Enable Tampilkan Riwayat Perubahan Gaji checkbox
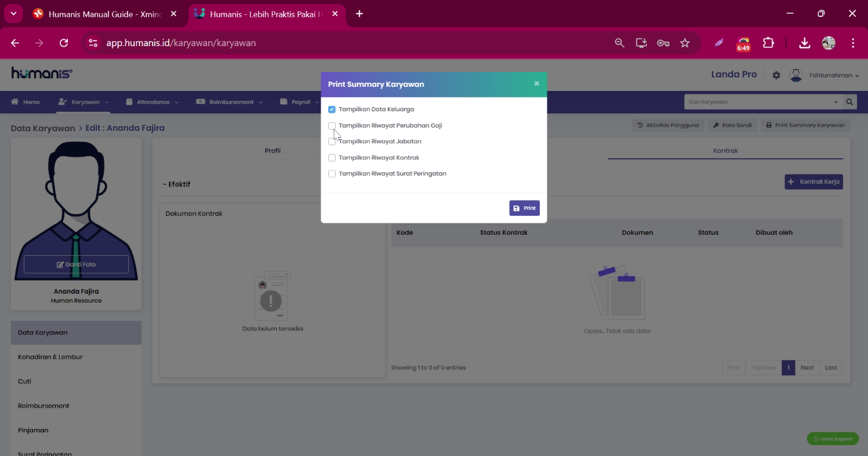 [332, 126]
